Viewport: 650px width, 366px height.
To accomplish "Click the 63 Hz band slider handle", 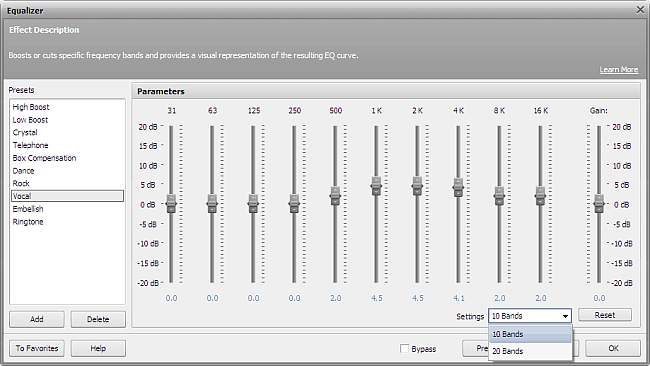I will [x=212, y=204].
